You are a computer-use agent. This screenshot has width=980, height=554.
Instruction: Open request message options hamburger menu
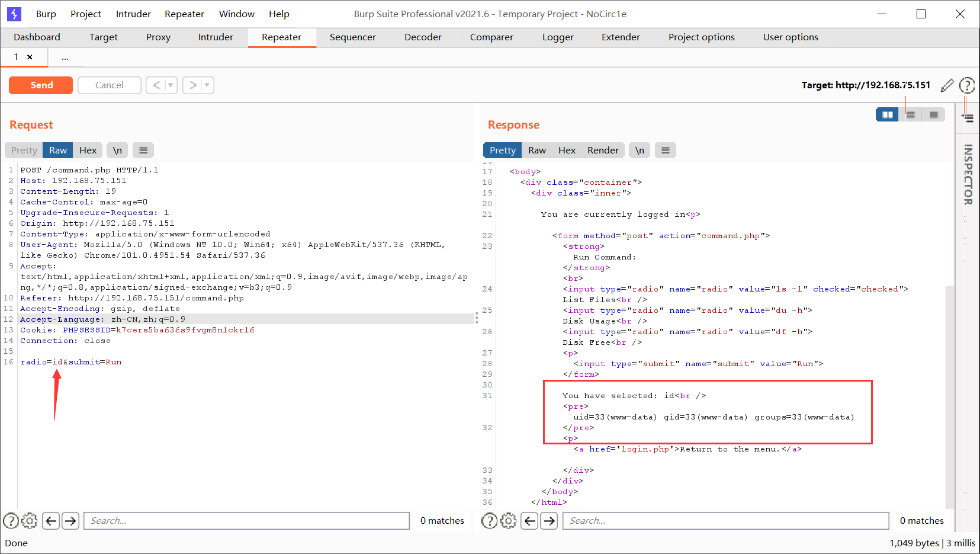click(143, 150)
